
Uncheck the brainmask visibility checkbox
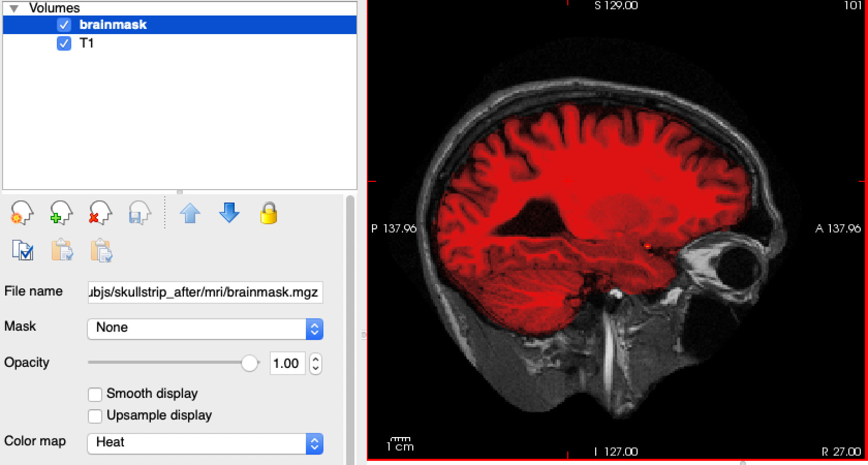tap(64, 24)
